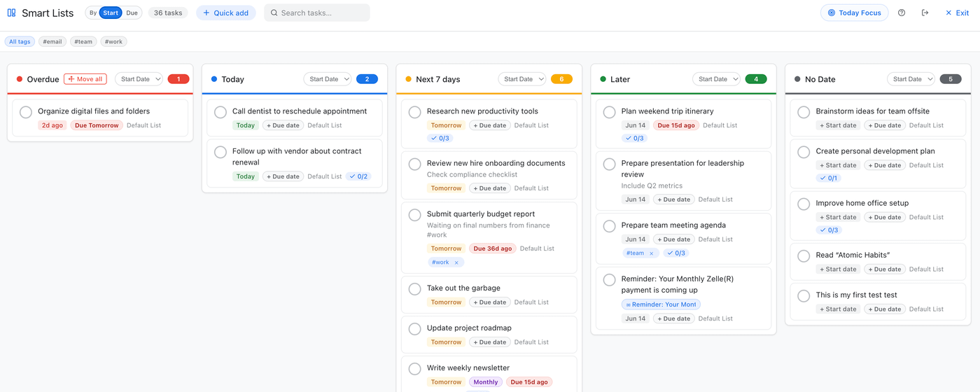Open email Reminder chip on Zelle task
The image size is (980, 392).
click(661, 304)
